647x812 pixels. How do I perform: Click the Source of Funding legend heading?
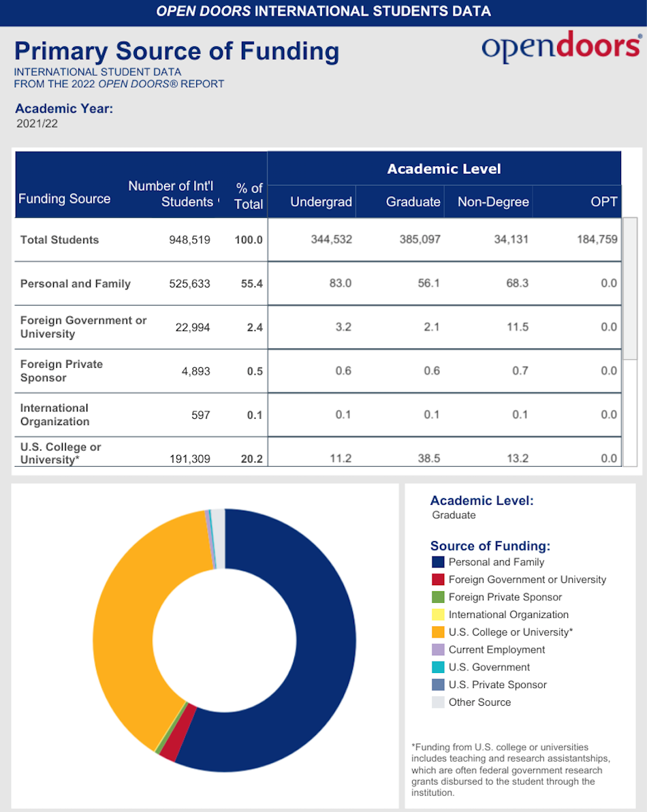490,546
